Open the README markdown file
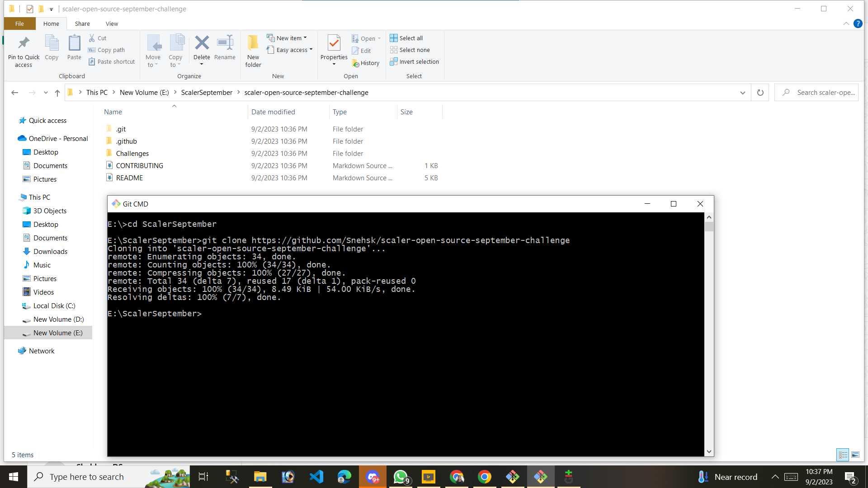 coord(129,178)
